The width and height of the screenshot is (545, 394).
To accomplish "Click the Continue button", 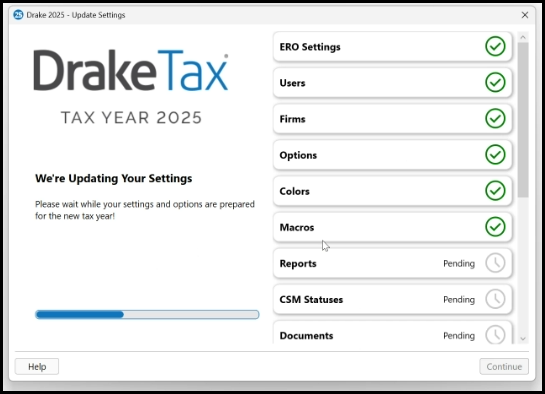I will pos(504,367).
